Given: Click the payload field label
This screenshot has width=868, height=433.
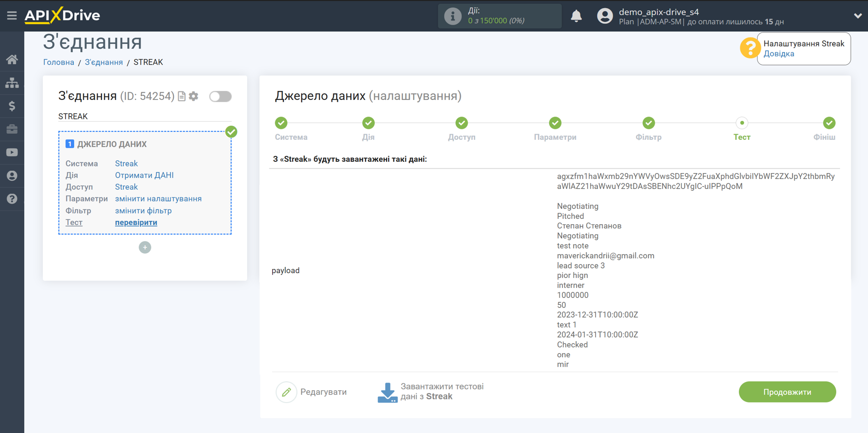Looking at the screenshot, I should [286, 271].
